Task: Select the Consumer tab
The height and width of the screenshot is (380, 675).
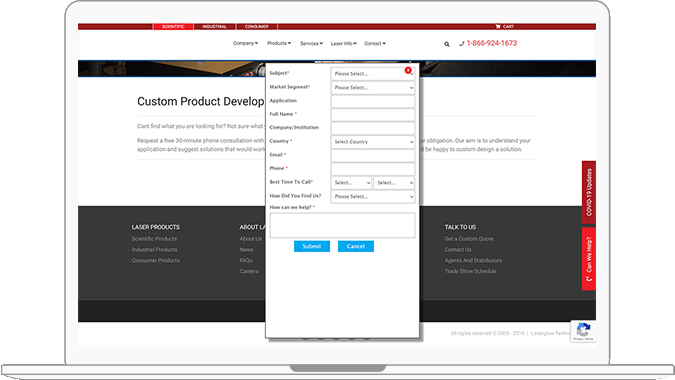Action: [x=257, y=27]
